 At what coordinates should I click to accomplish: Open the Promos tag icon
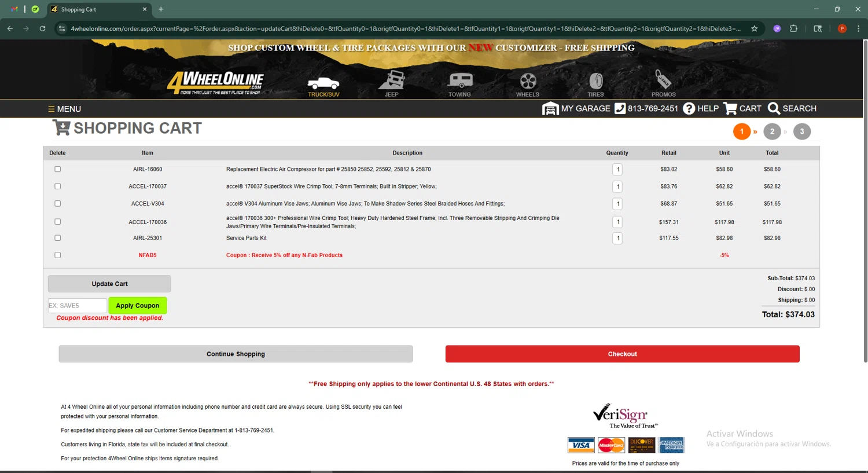coord(663,84)
